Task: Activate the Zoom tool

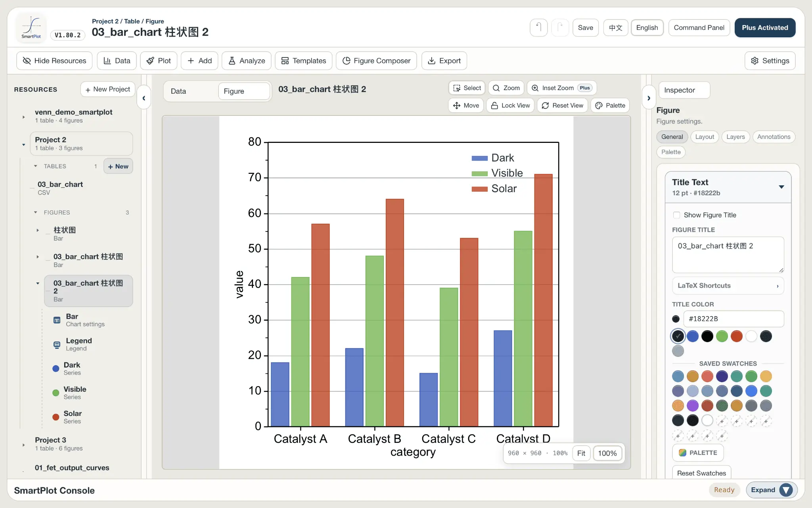Action: 506,88
